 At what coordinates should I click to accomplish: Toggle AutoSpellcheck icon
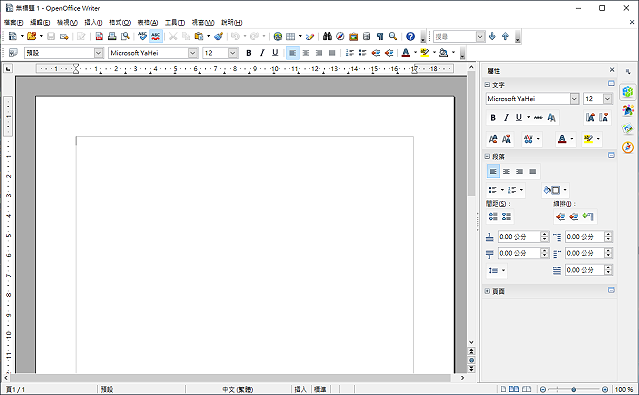point(156,36)
